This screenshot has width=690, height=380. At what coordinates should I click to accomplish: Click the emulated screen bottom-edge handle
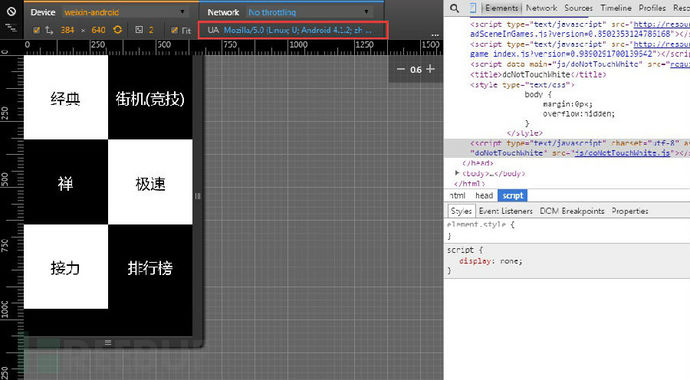(108, 342)
